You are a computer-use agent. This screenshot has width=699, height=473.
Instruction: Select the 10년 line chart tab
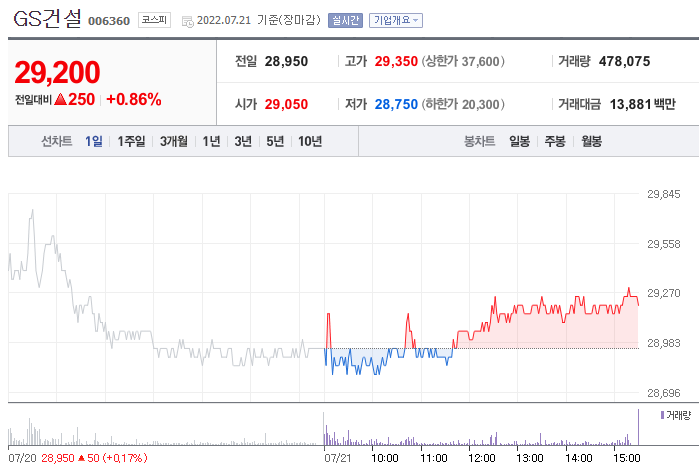pyautogui.click(x=310, y=141)
